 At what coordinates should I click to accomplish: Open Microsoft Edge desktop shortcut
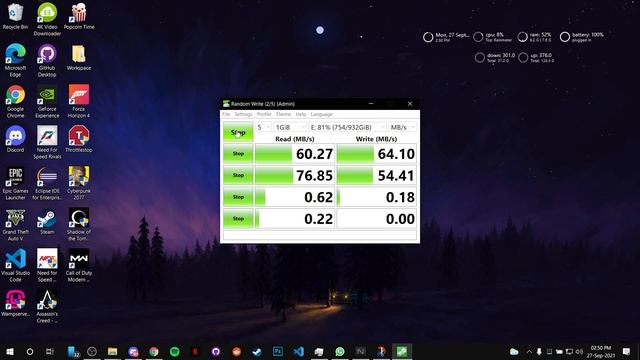(15, 60)
